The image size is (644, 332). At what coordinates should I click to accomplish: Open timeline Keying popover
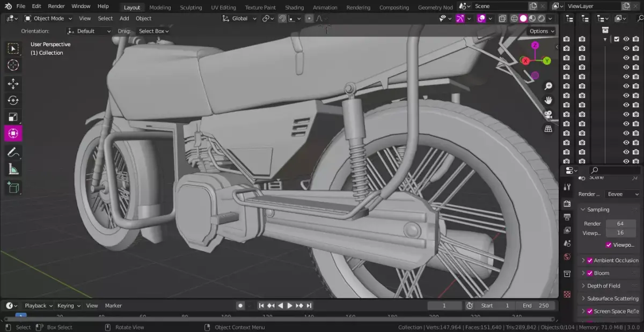(69, 306)
